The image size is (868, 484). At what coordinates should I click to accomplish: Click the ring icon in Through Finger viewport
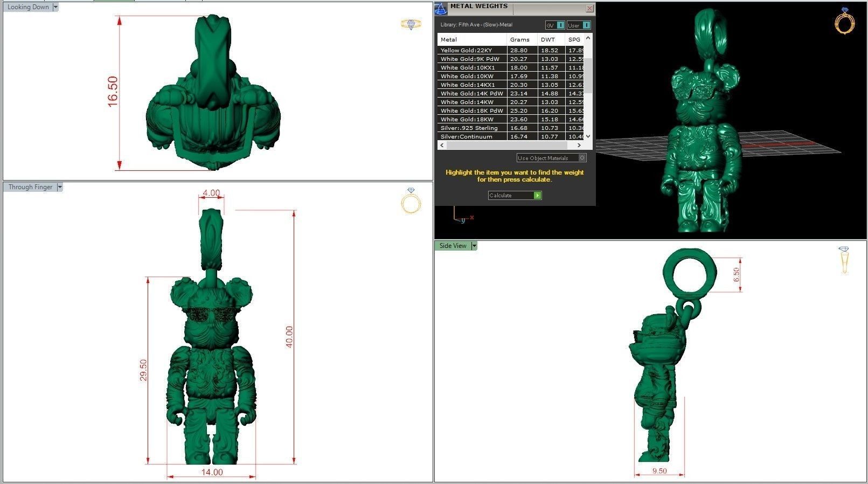pyautogui.click(x=411, y=201)
